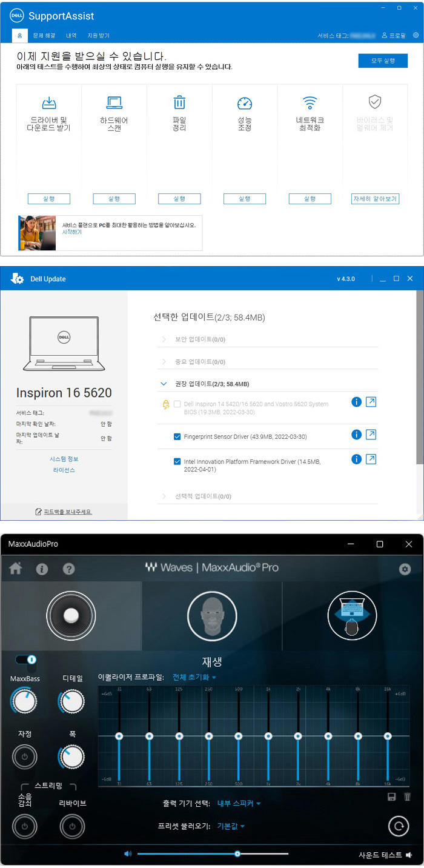The height and width of the screenshot is (868, 424).
Task: Open SupportAssist settings gear icon
Action: click(416, 35)
